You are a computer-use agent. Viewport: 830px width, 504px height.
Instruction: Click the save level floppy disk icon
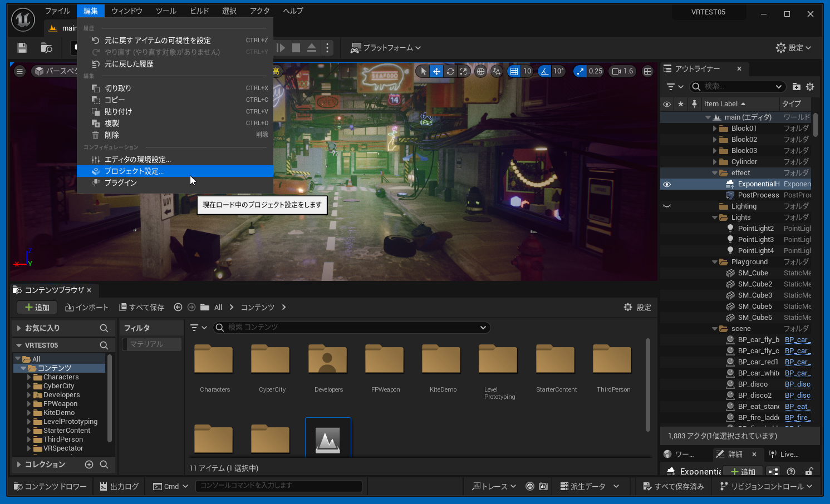[22, 48]
